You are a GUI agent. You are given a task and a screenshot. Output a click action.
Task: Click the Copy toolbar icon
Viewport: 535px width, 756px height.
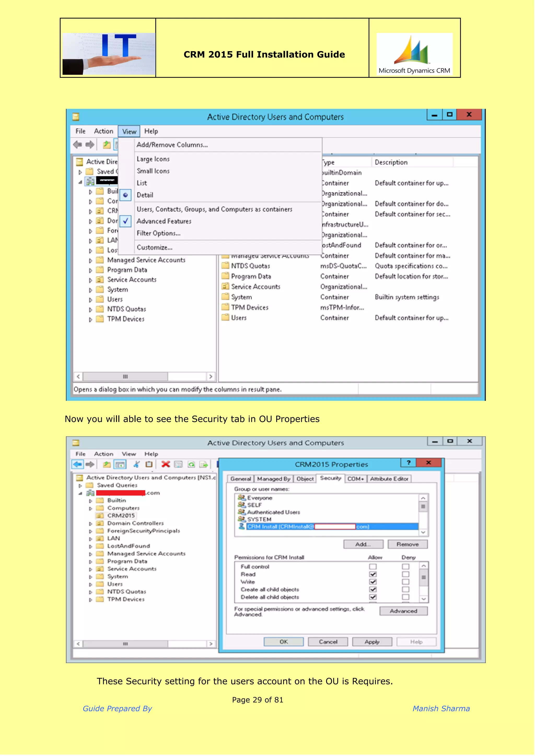click(x=149, y=465)
